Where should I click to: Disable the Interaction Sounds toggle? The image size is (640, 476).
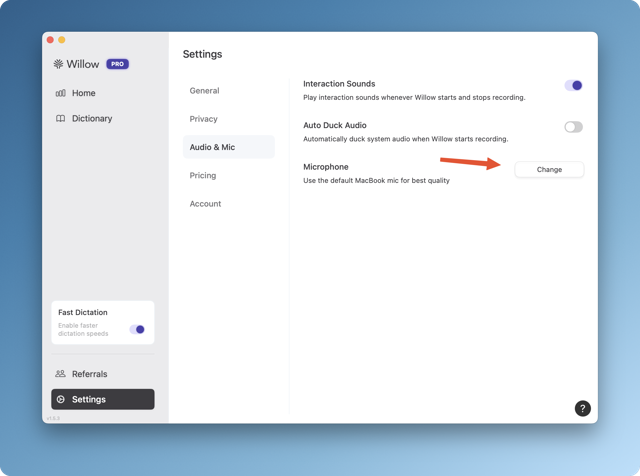pos(573,85)
